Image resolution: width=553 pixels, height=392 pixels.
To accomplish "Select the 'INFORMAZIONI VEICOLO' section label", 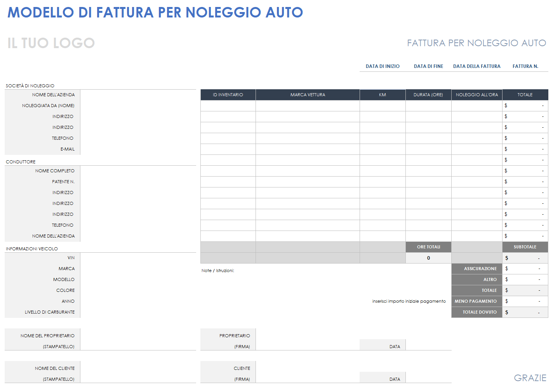I will (32, 249).
